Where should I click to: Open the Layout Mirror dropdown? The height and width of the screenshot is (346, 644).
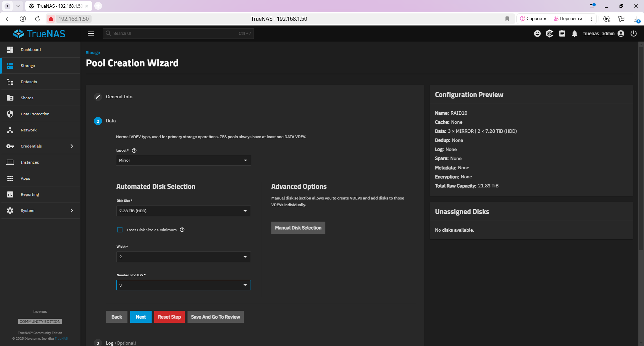[x=183, y=160]
